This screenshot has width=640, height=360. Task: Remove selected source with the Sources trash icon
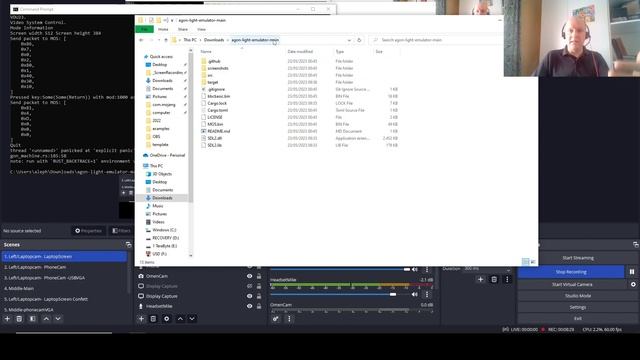153,319
